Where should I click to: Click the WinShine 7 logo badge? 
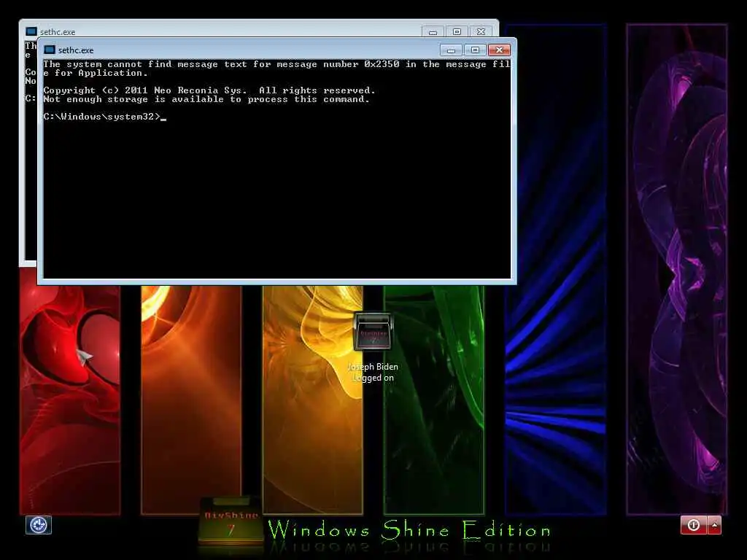[231, 521]
